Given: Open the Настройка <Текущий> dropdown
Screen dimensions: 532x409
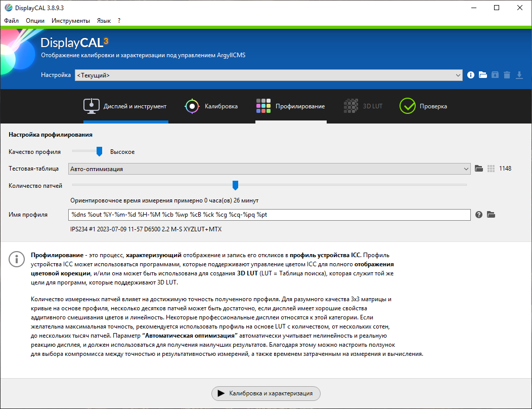Looking at the screenshot, I should (x=269, y=75).
